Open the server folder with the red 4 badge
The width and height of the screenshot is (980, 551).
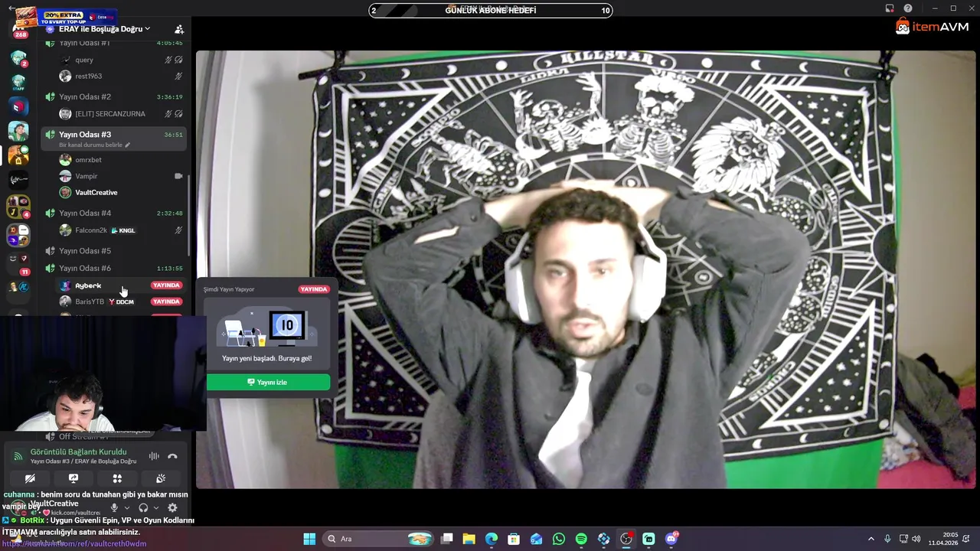pos(18,207)
